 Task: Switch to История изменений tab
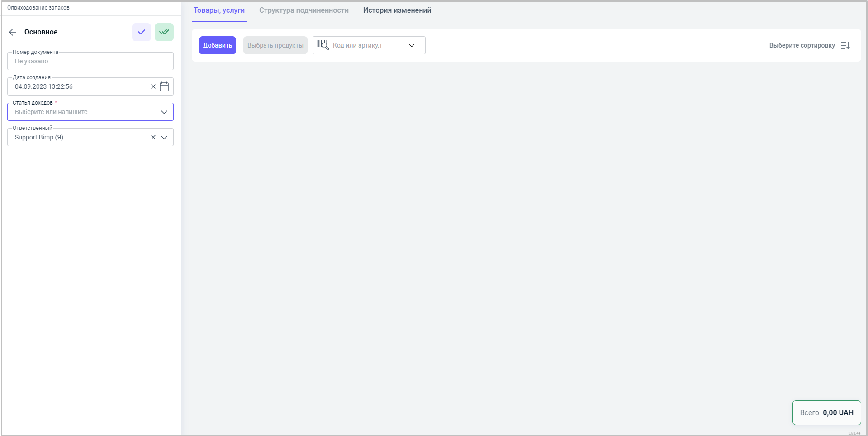[397, 10]
